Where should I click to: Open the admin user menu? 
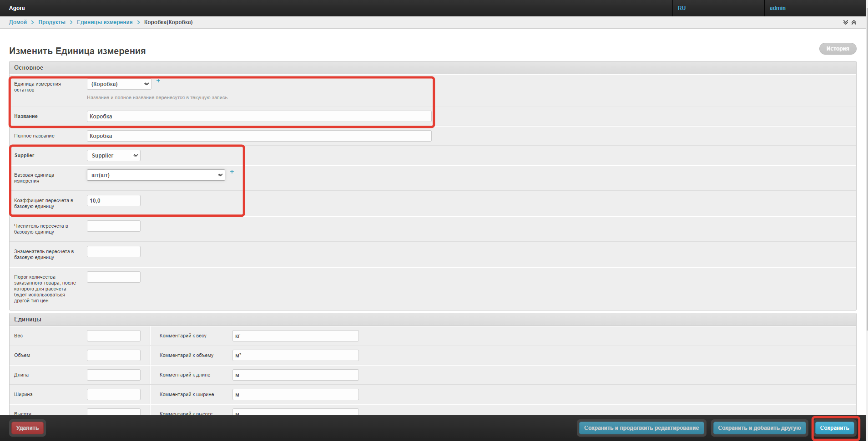pyautogui.click(x=777, y=8)
